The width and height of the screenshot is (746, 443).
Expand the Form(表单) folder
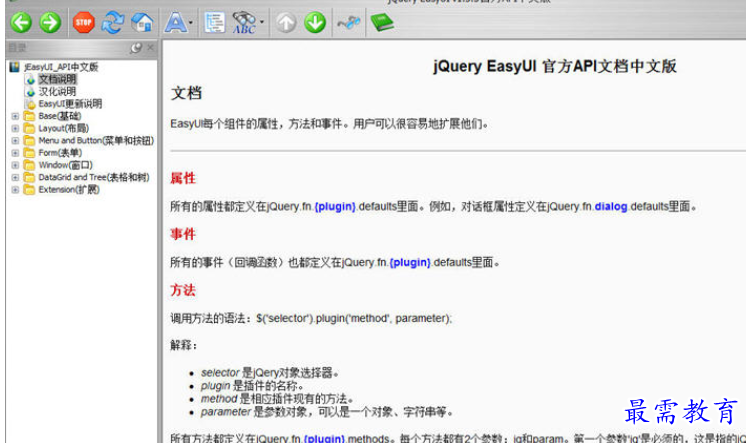pos(15,153)
